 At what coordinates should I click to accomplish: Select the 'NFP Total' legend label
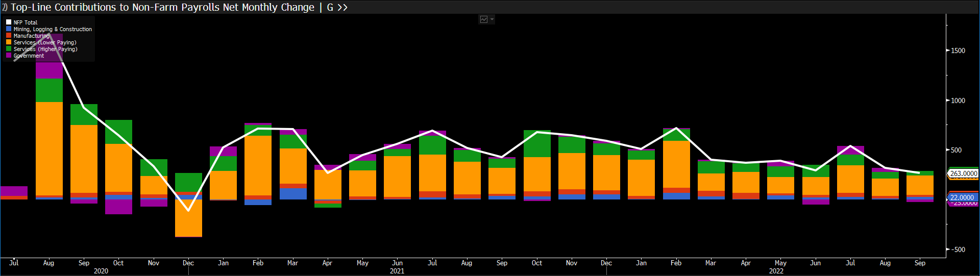tap(26, 22)
